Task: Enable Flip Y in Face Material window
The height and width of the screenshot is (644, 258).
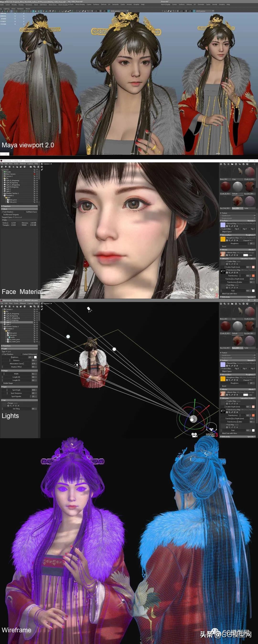Action: click(244, 229)
